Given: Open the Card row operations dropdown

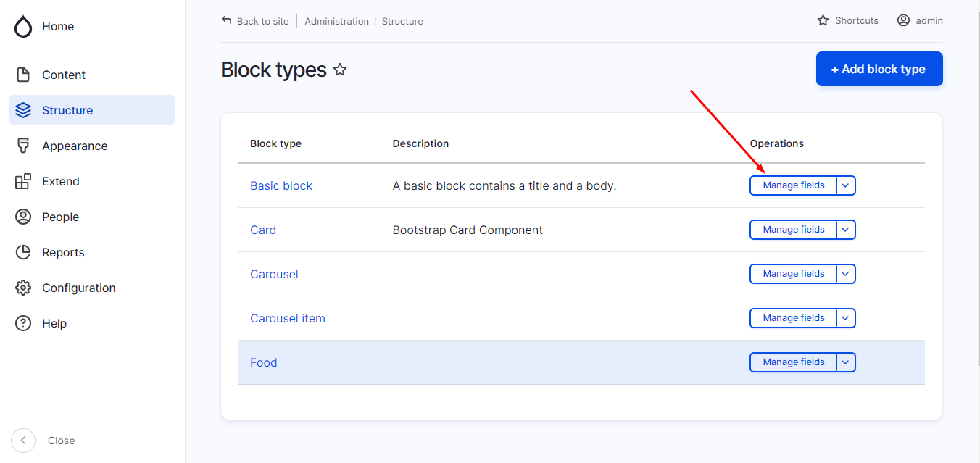Looking at the screenshot, I should point(845,230).
